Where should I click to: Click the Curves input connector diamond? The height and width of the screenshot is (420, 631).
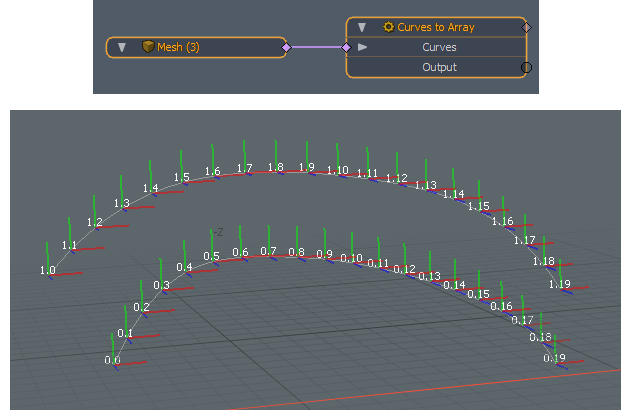pyautogui.click(x=347, y=47)
